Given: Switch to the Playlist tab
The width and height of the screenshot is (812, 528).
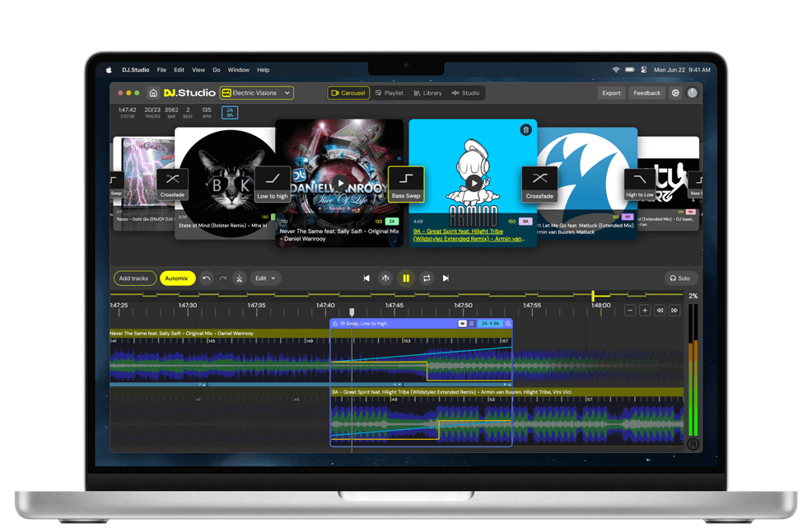Looking at the screenshot, I should point(389,93).
